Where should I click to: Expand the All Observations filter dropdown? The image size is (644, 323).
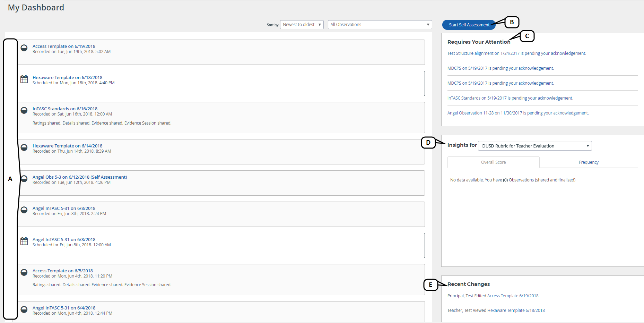(380, 25)
